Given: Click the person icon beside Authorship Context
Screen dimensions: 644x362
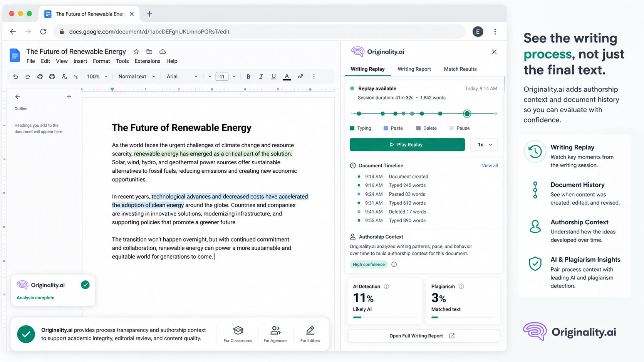Looking at the screenshot, I should [x=353, y=237].
